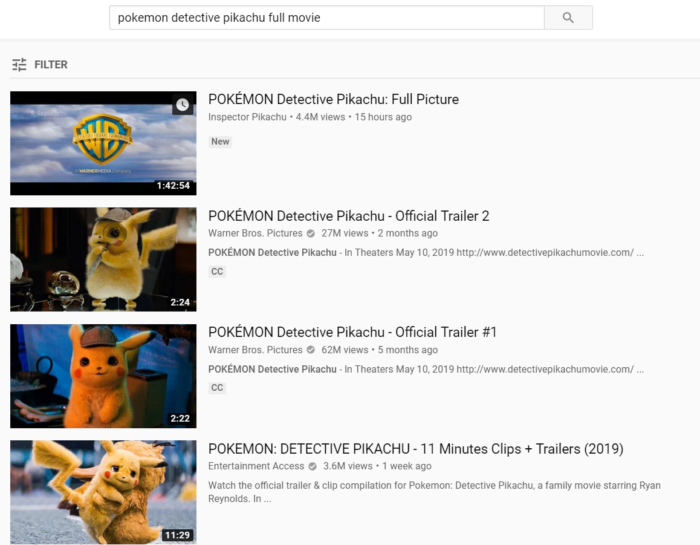Click verified badge next to Entertainment Access
Image resolution: width=700 pixels, height=545 pixels.
[312, 466]
